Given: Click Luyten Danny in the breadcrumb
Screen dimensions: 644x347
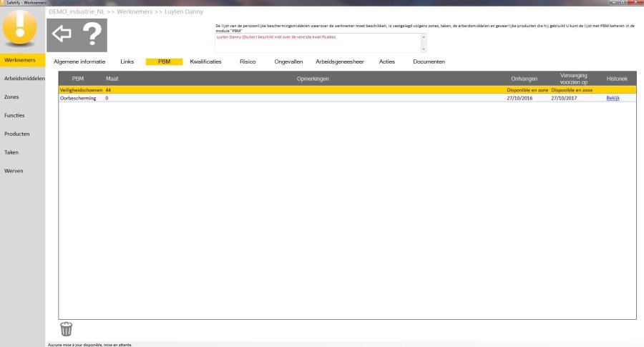Looking at the screenshot, I should tap(184, 11).
